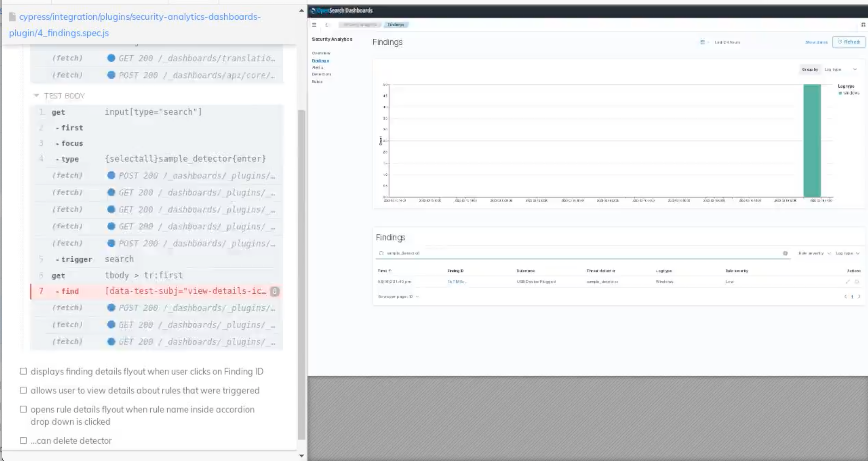
Task: Open the Group by Log type dropdown
Action: click(x=840, y=69)
